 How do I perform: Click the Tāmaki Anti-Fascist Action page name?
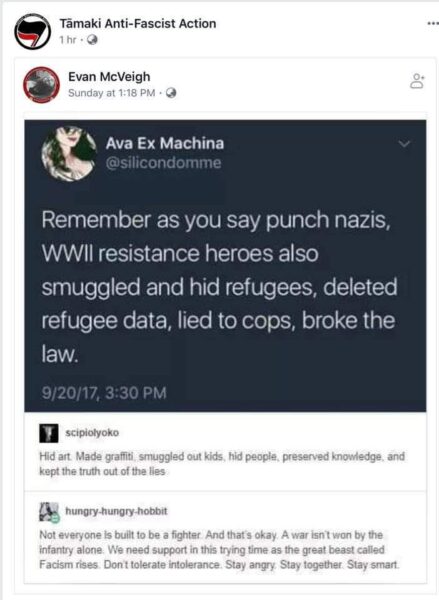pyautogui.click(x=138, y=24)
